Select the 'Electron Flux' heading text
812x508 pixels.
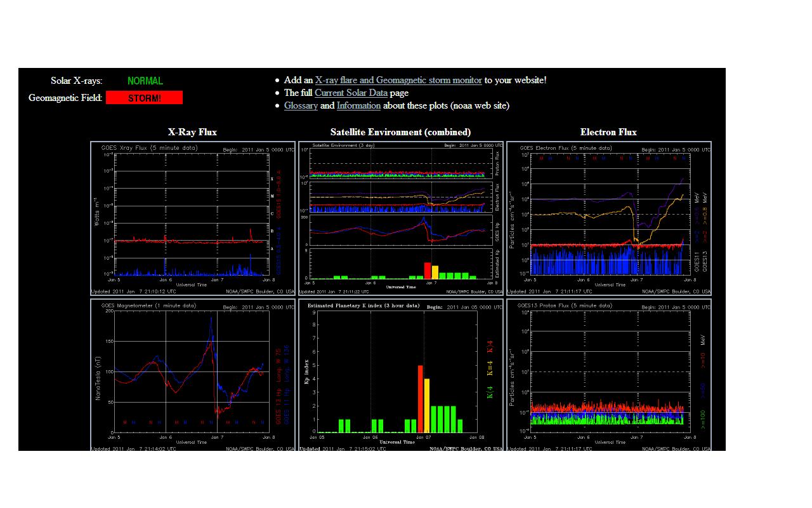click(x=608, y=132)
